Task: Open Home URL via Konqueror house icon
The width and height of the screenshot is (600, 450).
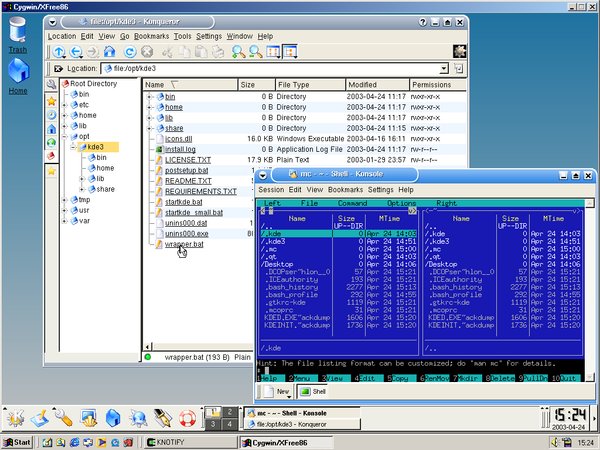Action: point(110,51)
